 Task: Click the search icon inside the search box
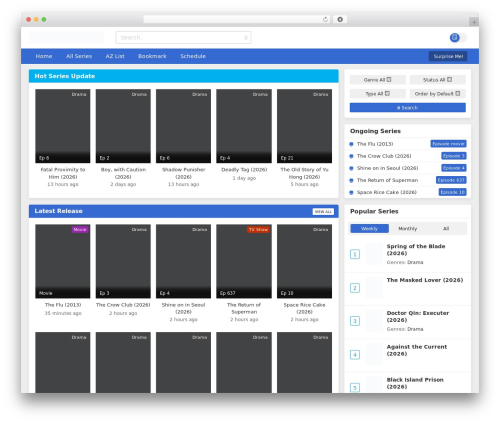246,38
